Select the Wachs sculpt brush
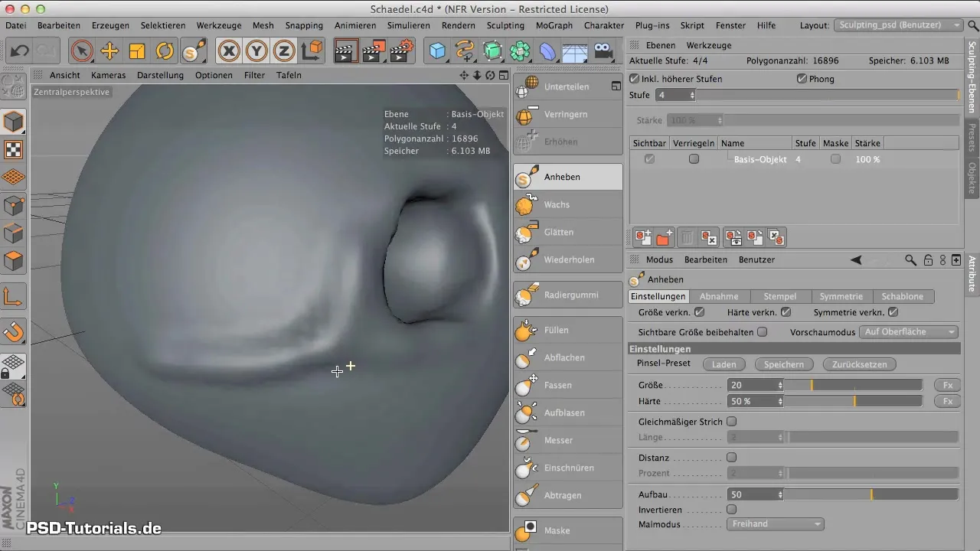The width and height of the screenshot is (980, 551). 568,204
